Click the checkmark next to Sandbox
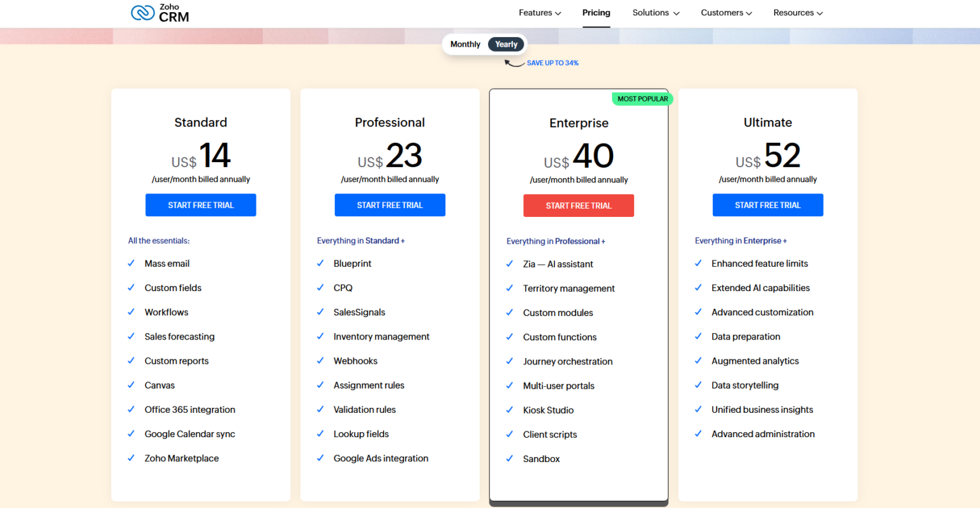 click(x=509, y=458)
